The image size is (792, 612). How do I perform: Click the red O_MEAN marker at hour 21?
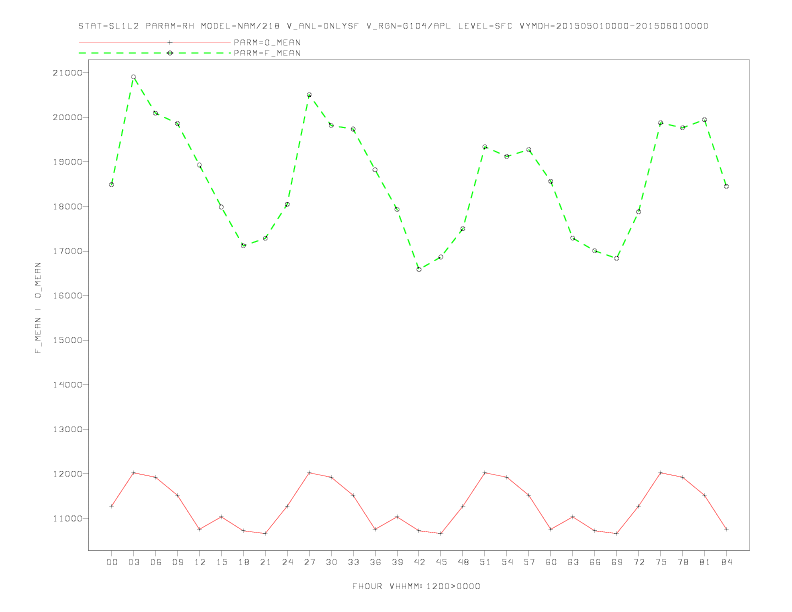265,533
